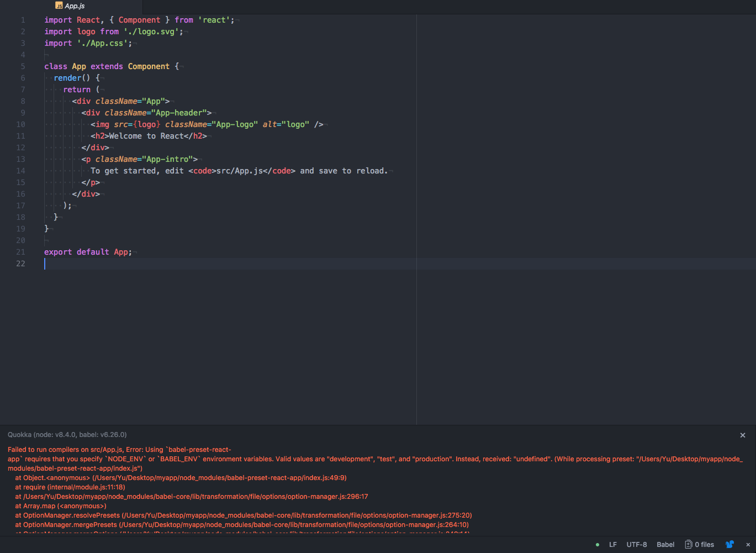756x553 pixels.
Task: Toggle a breakpoint at line number 10
Action: (x=21, y=124)
